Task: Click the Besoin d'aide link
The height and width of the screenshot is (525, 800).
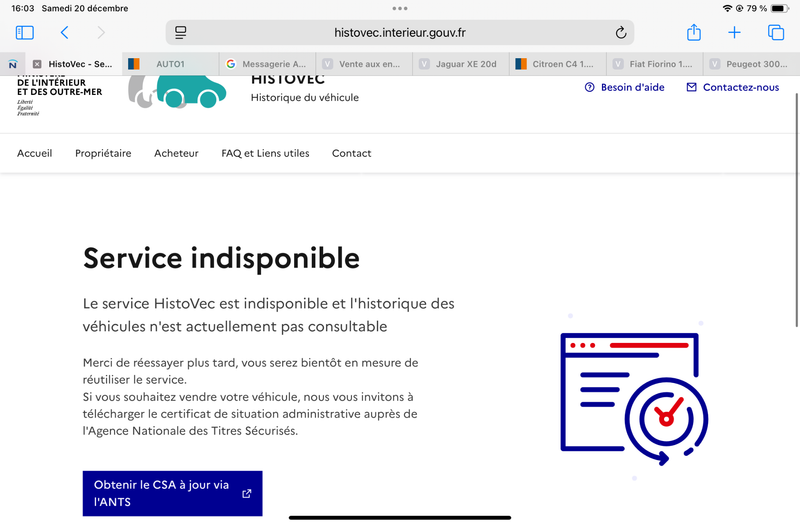Action: [625, 87]
